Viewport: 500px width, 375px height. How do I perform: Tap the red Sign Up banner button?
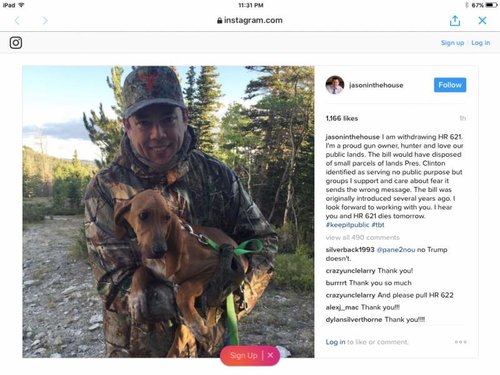(x=244, y=355)
